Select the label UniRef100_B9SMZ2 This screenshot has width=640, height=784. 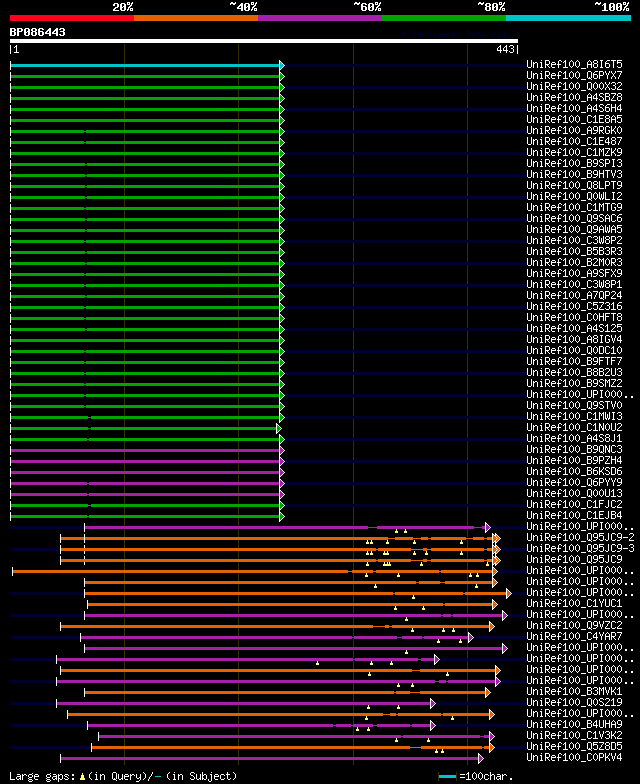tap(574, 383)
